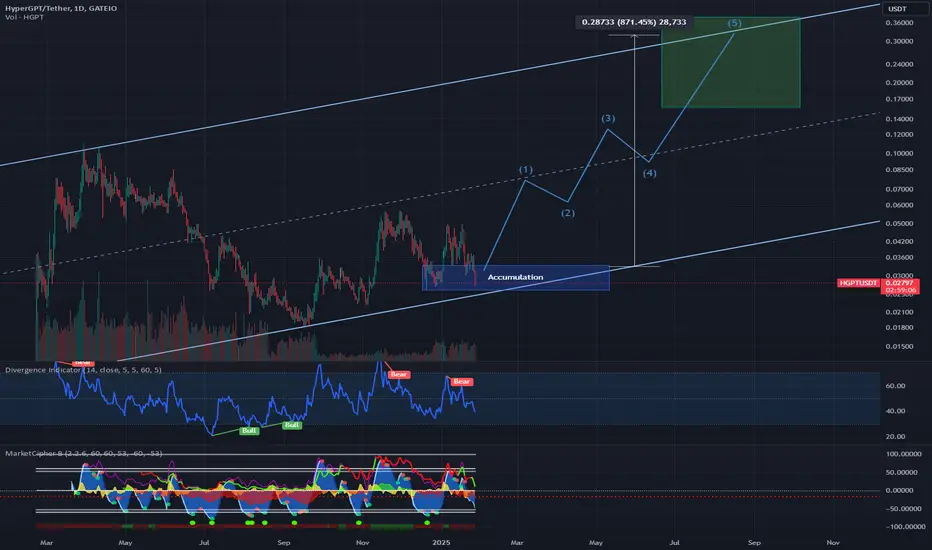Screen dimensions: 932x550
Task: Click the −100.00000 MarketCipher scale value
Action: pyautogui.click(x=903, y=527)
